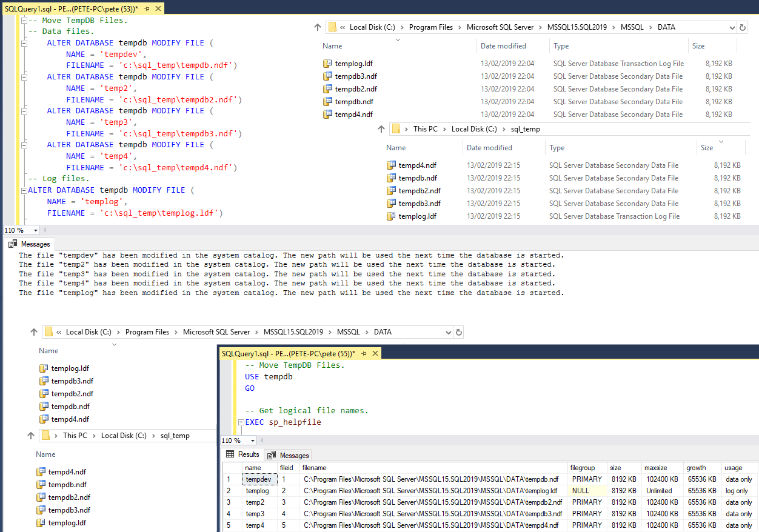The image size is (759, 532).
Task: Click the tempdb2.ndf file icon in the bottom-left pane
Action: click(44, 393)
